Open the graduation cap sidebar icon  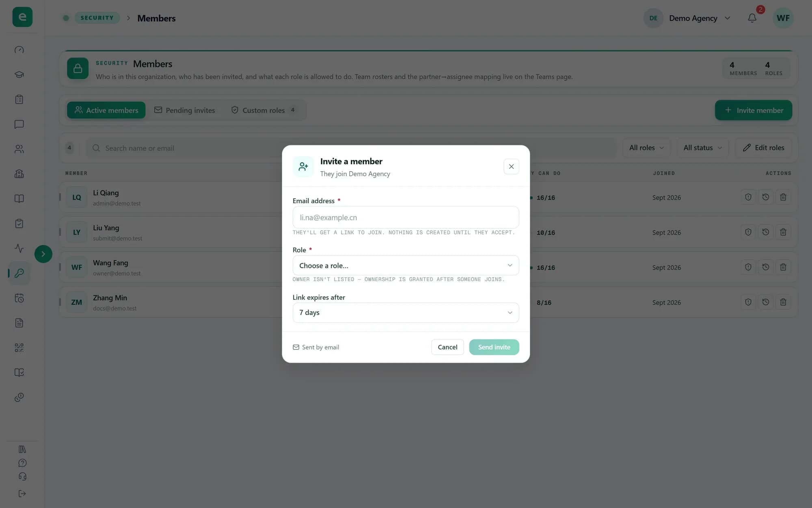(19, 74)
